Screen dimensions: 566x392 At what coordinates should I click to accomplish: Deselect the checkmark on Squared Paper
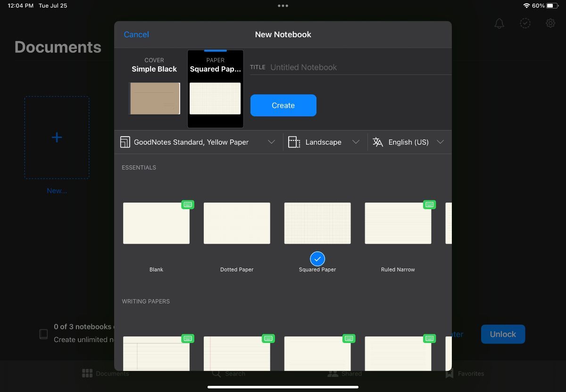click(x=317, y=259)
